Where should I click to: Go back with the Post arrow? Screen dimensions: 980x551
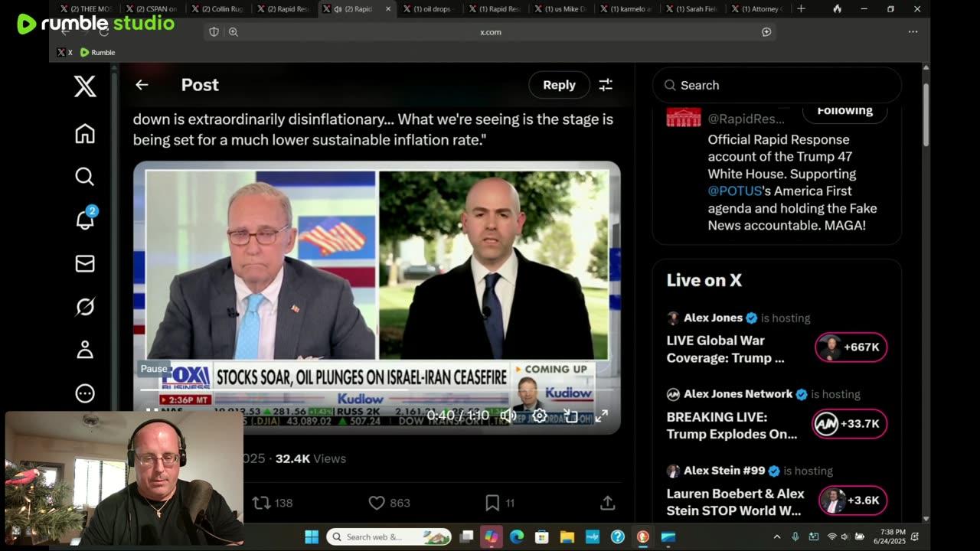(142, 85)
